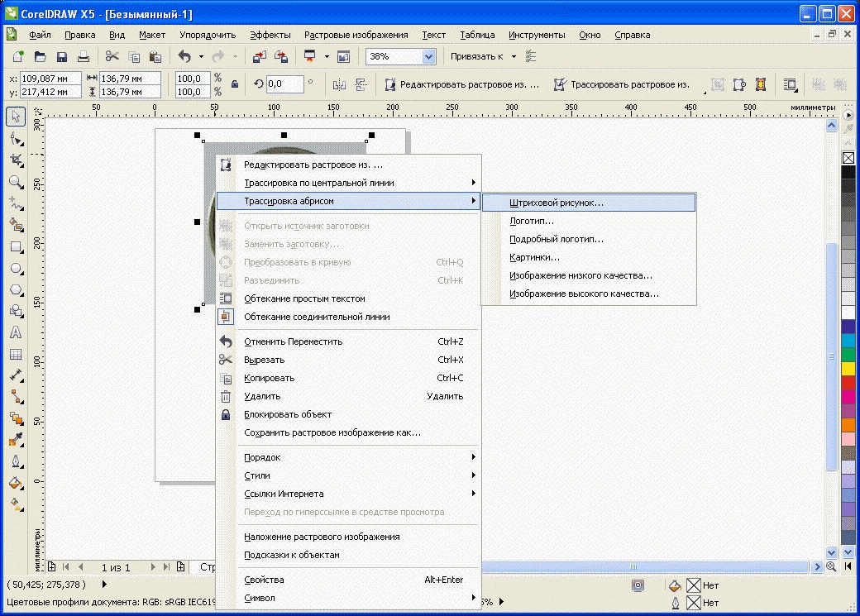Click the Save diskette icon
This screenshot has width=860, height=616.
[61, 56]
